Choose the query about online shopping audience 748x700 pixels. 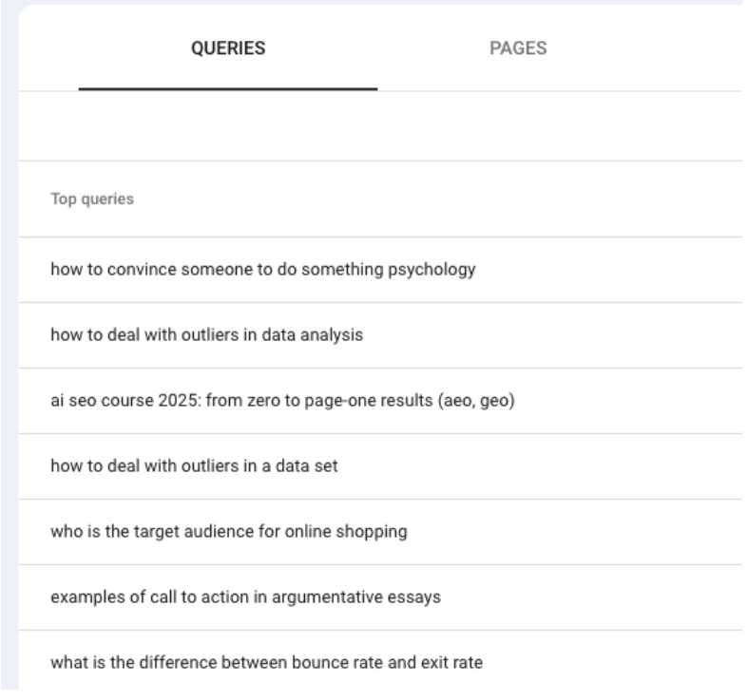(x=229, y=532)
